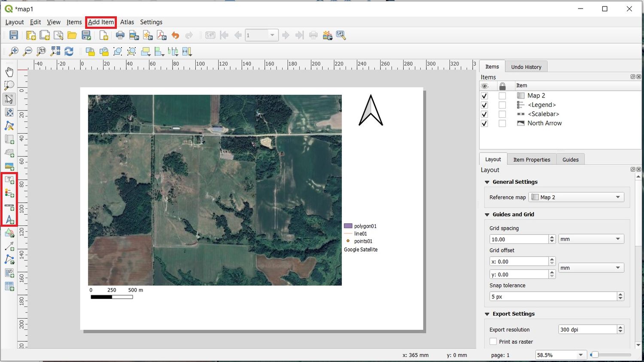Select the Select/Move Item arrow tool
Image resolution: width=644 pixels, height=362 pixels.
tap(9, 99)
